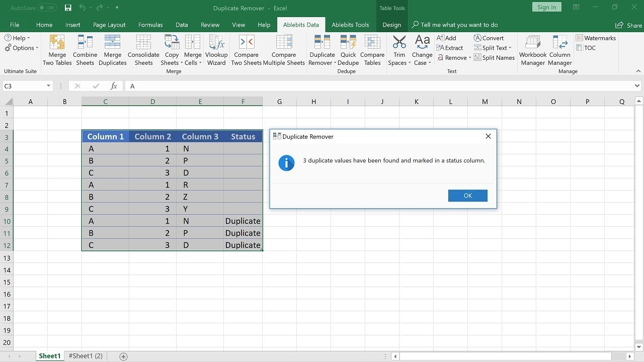Customize Quick Access Toolbar dropdown

(x=117, y=8)
